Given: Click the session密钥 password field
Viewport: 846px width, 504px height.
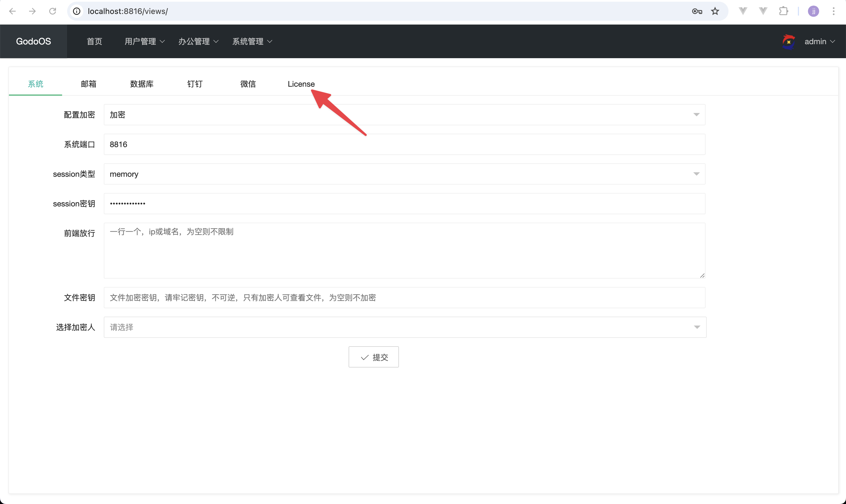Looking at the screenshot, I should (405, 203).
